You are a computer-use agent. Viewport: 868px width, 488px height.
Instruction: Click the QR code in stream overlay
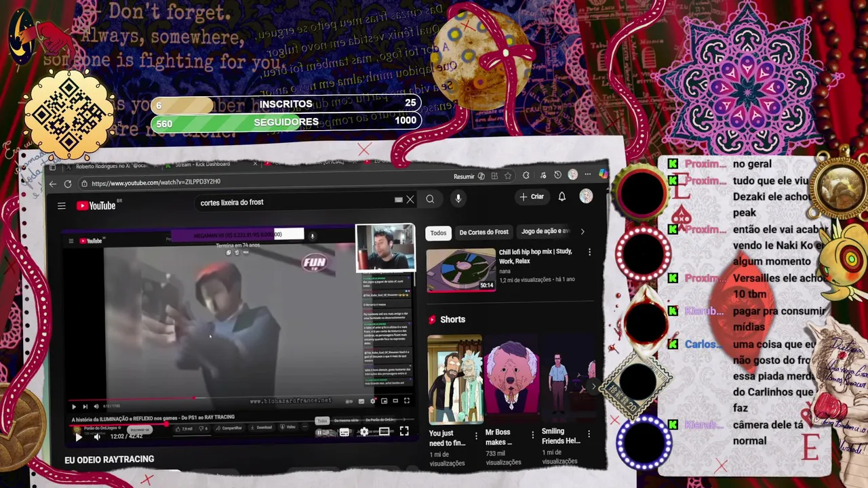68,115
